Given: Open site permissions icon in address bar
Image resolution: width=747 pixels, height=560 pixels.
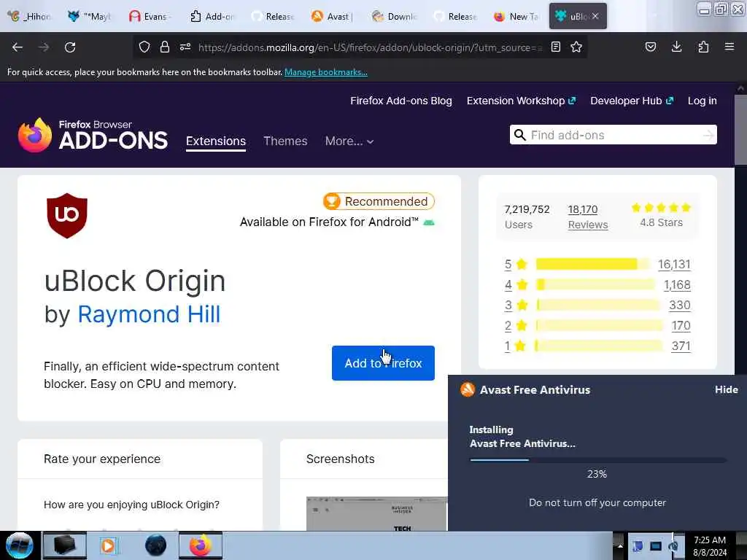Looking at the screenshot, I should click(x=185, y=47).
